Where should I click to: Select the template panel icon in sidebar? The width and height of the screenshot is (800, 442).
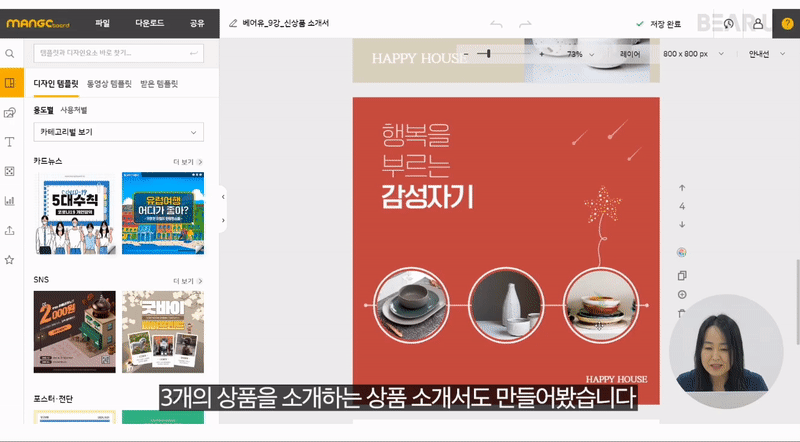point(10,83)
